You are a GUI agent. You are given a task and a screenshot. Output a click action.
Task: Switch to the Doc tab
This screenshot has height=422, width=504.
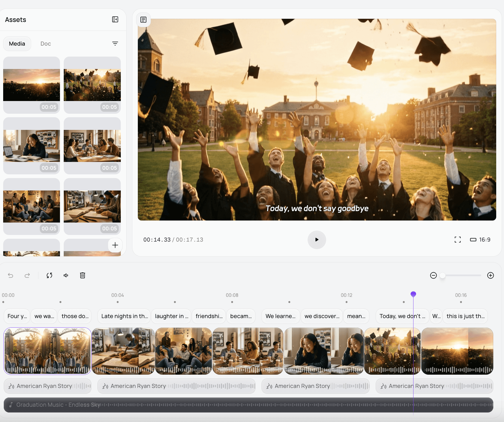[x=46, y=44]
